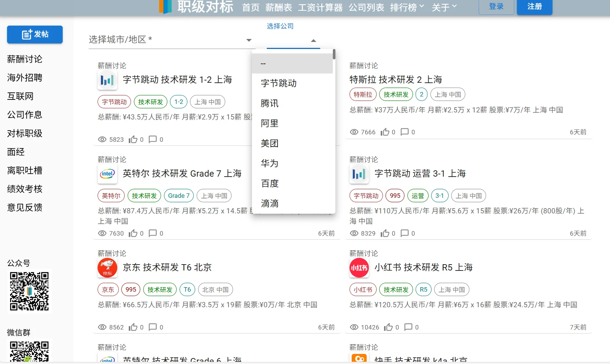
Task: Open post title 小红书 技术研发 R5 上海
Action: point(424,268)
